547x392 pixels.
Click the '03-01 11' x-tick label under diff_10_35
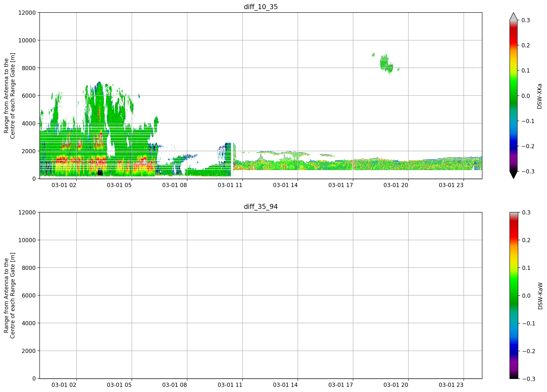pos(230,185)
